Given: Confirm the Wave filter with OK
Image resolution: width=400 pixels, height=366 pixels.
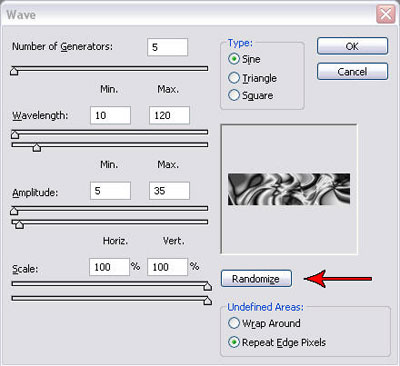Looking at the screenshot, I should [x=352, y=46].
